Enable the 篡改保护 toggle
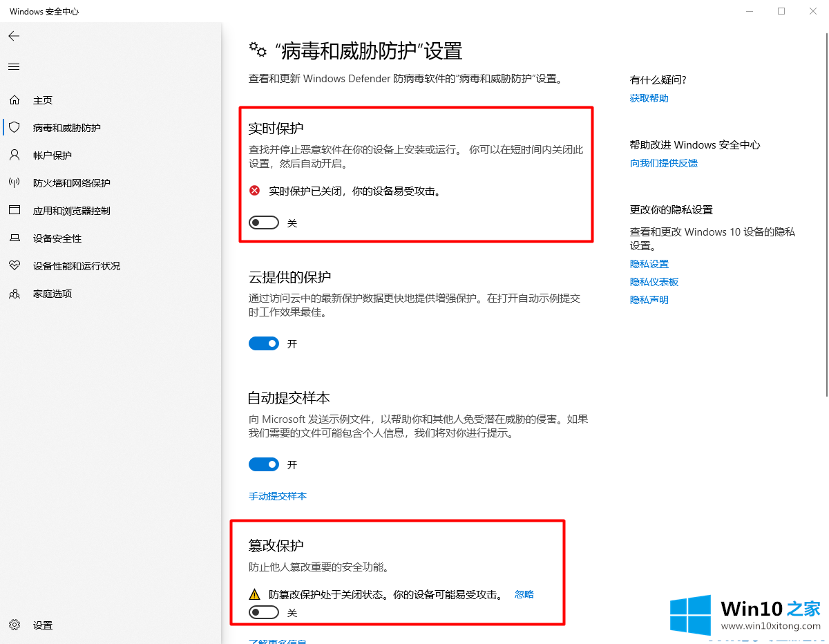This screenshot has height=644, width=829. tap(264, 612)
